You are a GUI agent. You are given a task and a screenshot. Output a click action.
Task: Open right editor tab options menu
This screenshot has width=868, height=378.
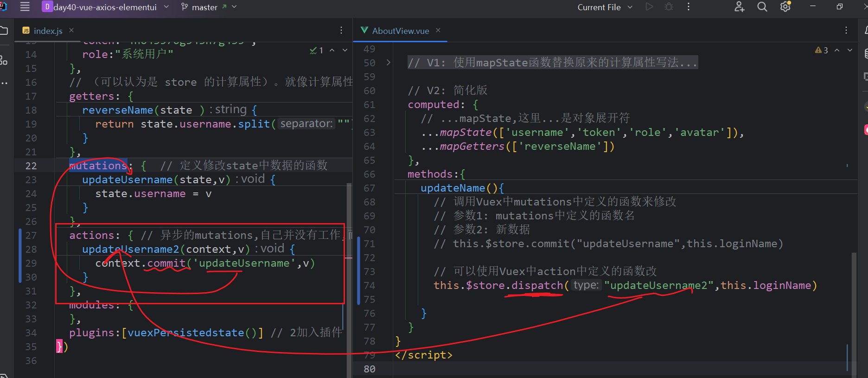pyautogui.click(x=846, y=30)
